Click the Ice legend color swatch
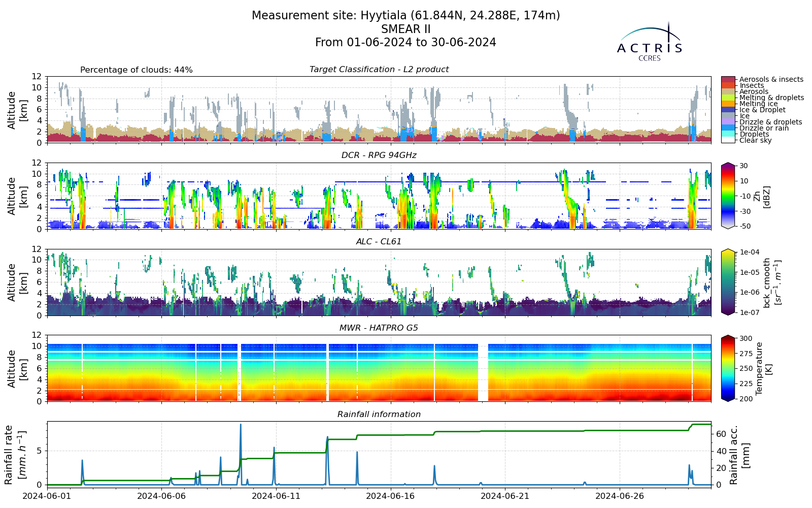Viewport: 812px width, 508px height. point(728,116)
